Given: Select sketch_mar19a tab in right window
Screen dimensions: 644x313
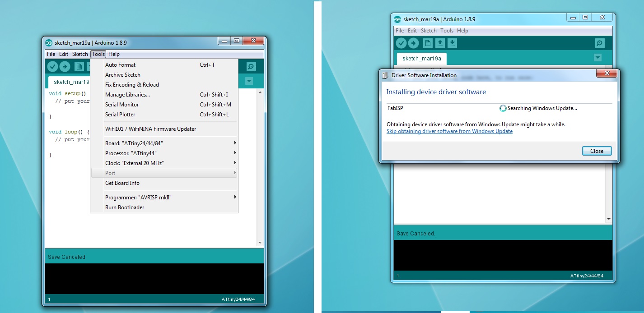Looking at the screenshot, I should coord(421,59).
